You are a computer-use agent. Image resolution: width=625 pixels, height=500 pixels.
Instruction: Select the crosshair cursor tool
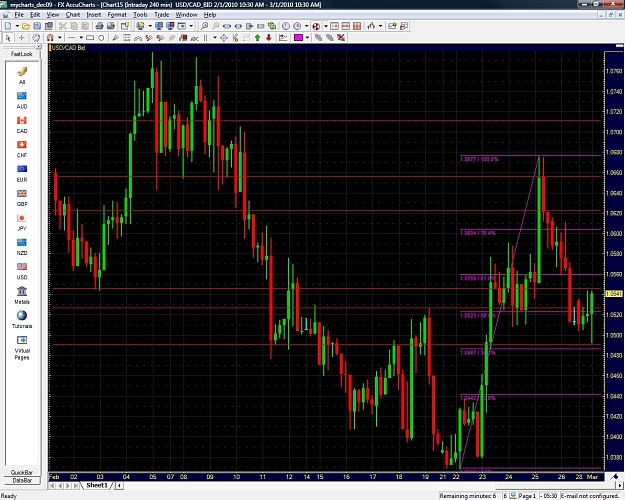point(22,37)
